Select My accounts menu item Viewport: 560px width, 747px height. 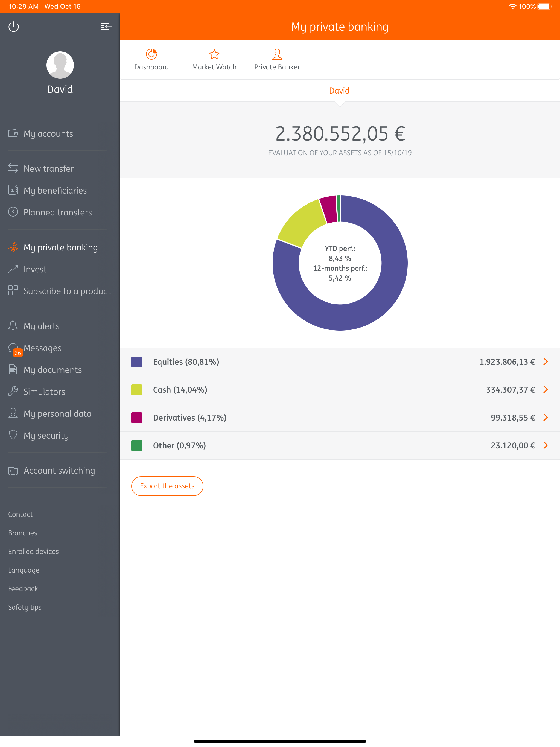[48, 134]
